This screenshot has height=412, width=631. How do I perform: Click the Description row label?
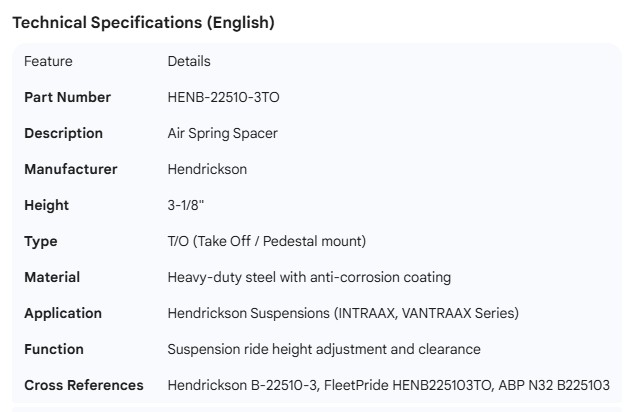pos(63,133)
